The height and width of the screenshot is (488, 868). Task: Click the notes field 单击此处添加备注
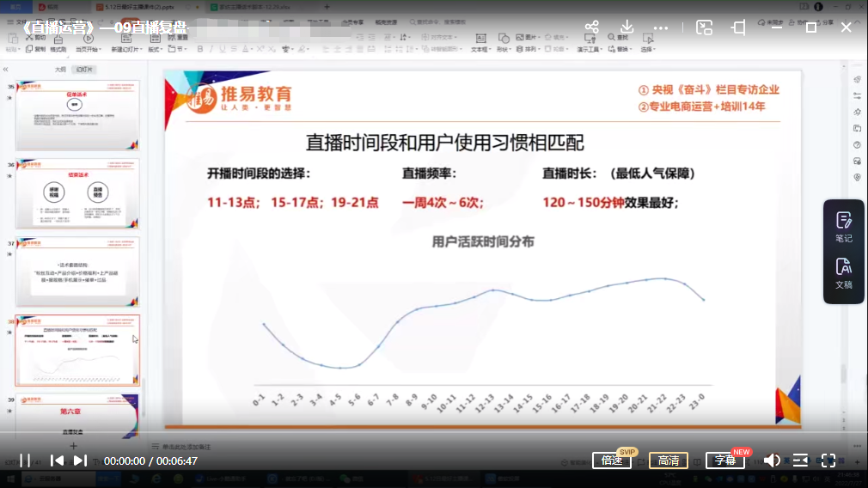point(186,447)
